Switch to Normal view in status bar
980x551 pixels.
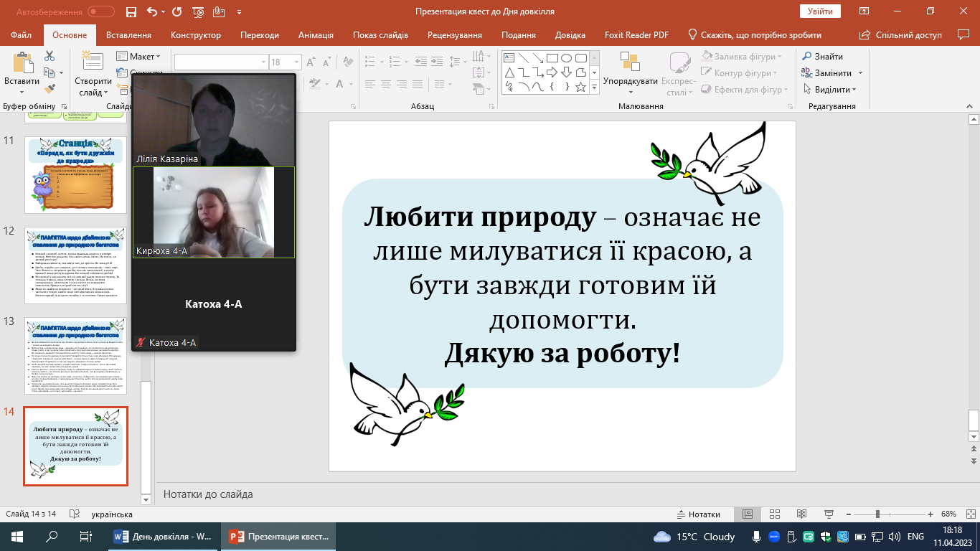pos(748,514)
